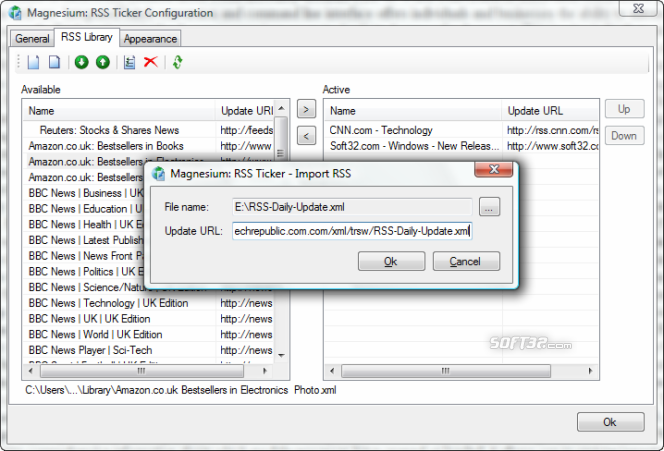Click Ok at the bottom of the configuration window
Viewport: 664px width, 451px height.
click(611, 422)
